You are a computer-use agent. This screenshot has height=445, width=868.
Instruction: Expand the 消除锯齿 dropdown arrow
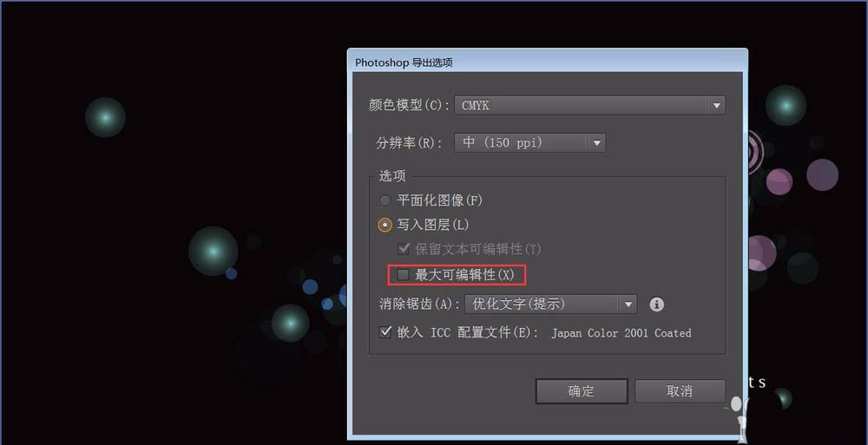pos(628,304)
